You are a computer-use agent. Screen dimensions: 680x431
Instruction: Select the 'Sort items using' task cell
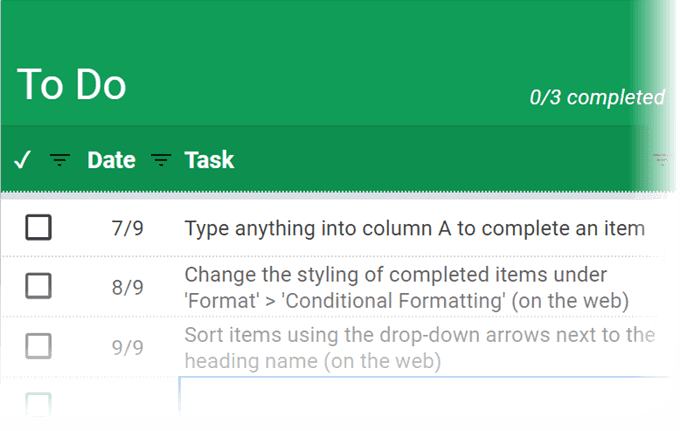pyautogui.click(x=419, y=348)
